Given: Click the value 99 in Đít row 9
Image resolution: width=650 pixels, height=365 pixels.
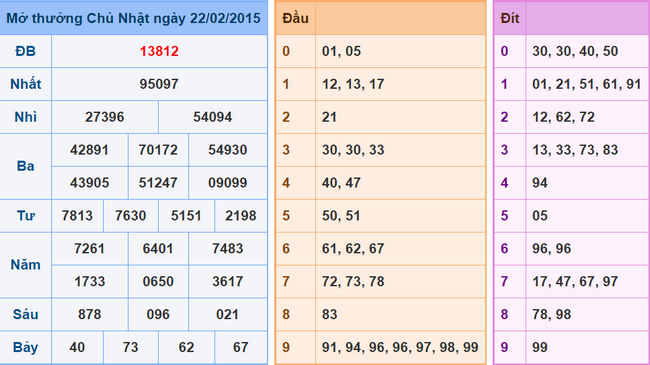Looking at the screenshot, I should (x=540, y=347).
